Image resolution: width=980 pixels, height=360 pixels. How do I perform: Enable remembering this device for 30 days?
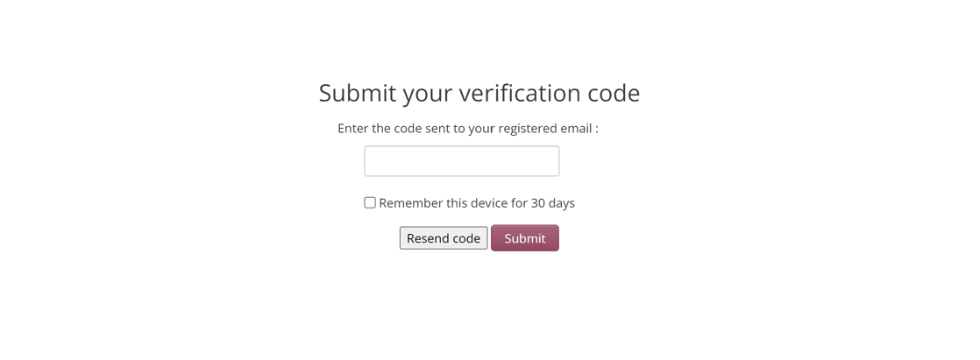(370, 202)
